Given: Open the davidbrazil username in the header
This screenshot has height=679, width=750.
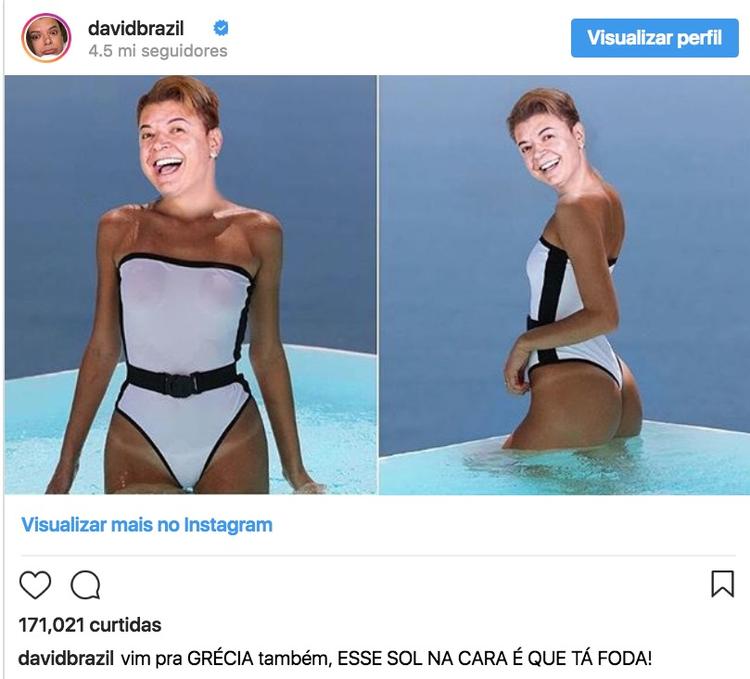Looking at the screenshot, I should tap(136, 28).
